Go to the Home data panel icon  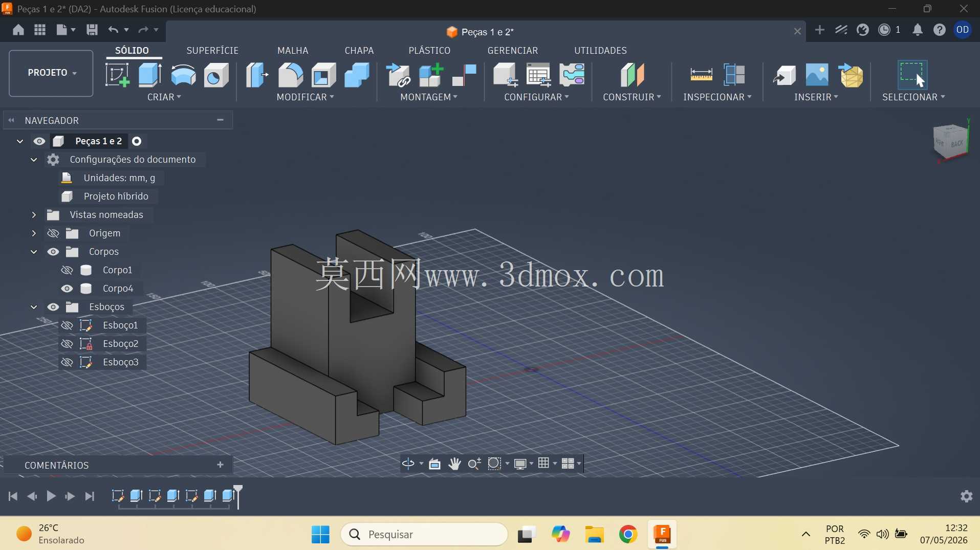[x=18, y=30]
